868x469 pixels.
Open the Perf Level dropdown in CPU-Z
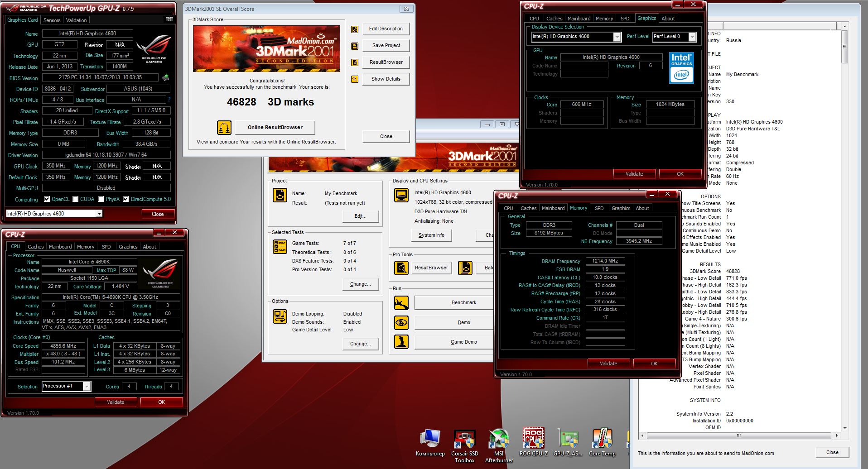692,37
